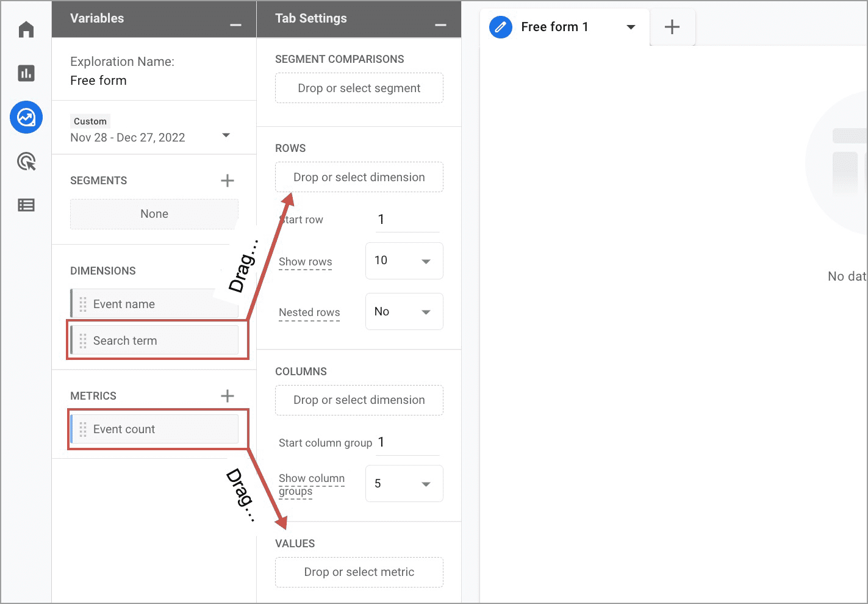Click the Start row input field

point(407,220)
